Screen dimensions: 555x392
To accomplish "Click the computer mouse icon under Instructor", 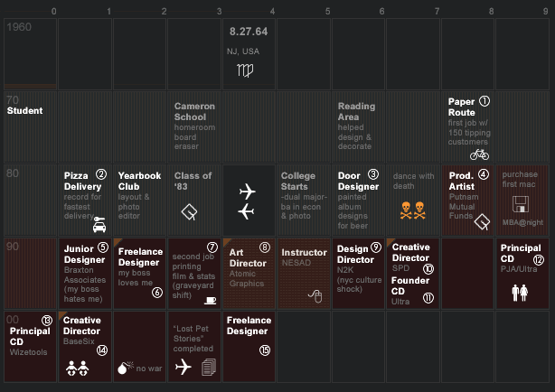I will [315, 295].
